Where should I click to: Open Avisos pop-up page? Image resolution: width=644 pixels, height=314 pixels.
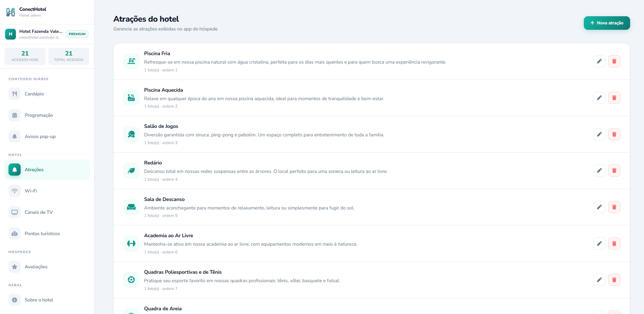[x=47, y=136]
